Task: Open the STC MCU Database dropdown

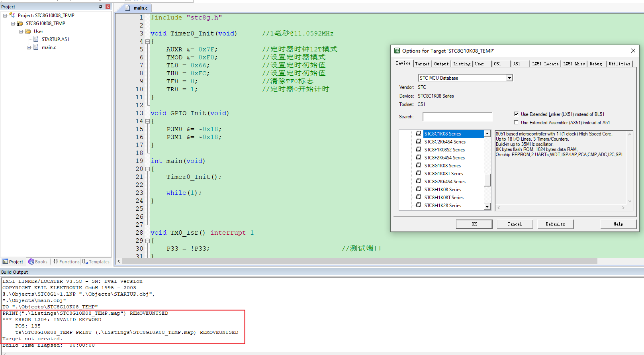Action: [509, 78]
